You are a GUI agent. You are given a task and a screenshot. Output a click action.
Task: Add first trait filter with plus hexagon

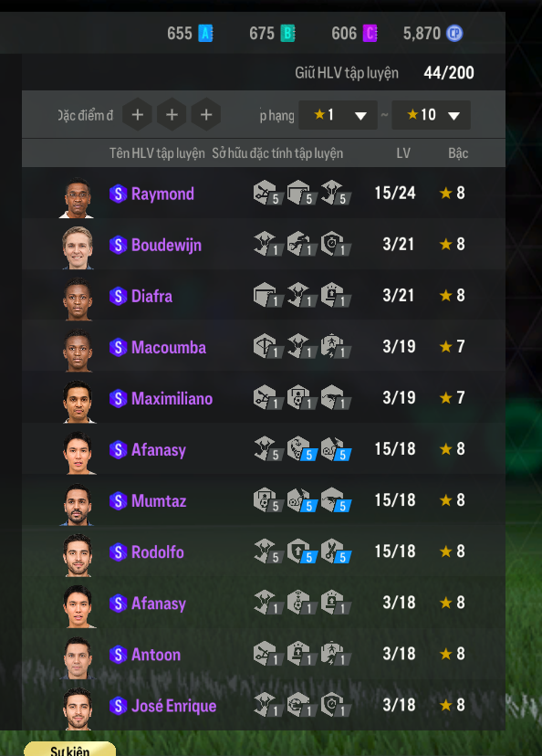click(137, 115)
